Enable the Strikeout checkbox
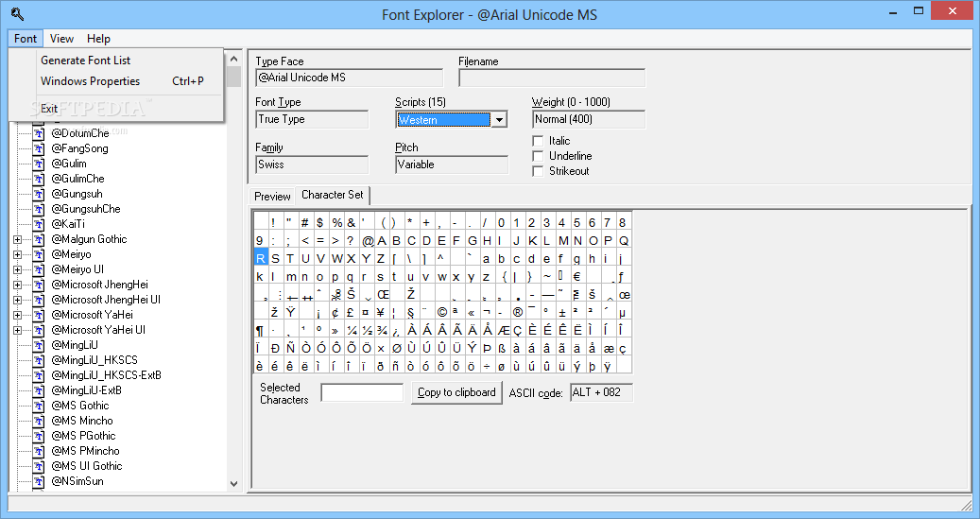The width and height of the screenshot is (980, 519). (538, 171)
